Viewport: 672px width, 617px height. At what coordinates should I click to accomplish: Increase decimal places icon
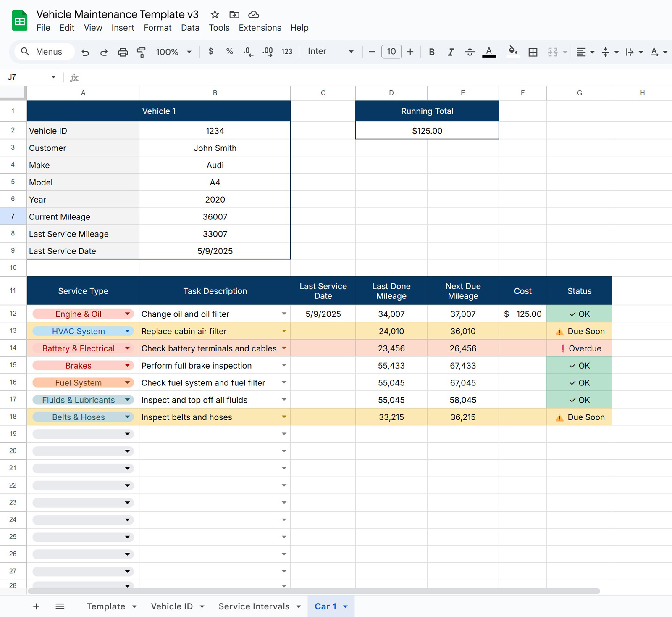point(268,52)
